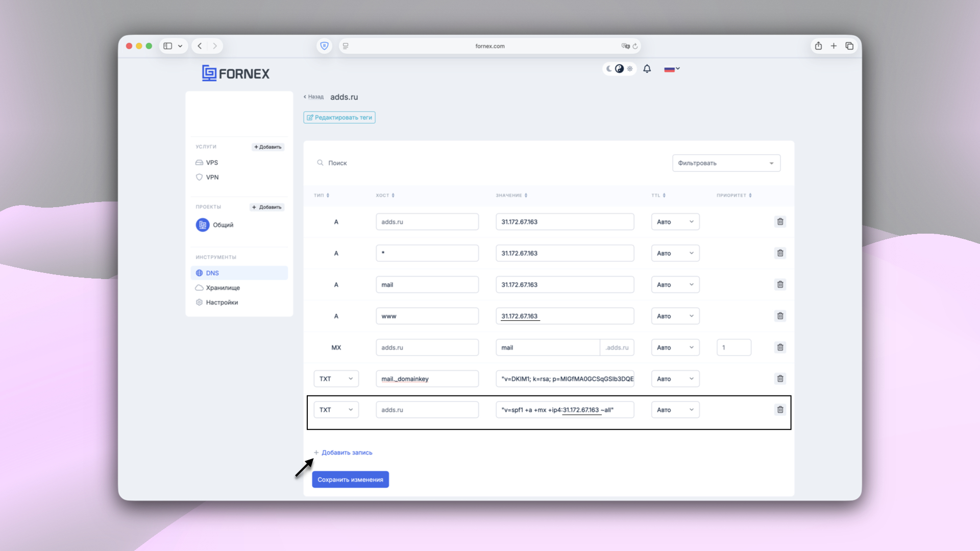The width and height of the screenshot is (980, 551).
Task: Open TXT type dropdown for mail._domainkey record
Action: pos(336,379)
